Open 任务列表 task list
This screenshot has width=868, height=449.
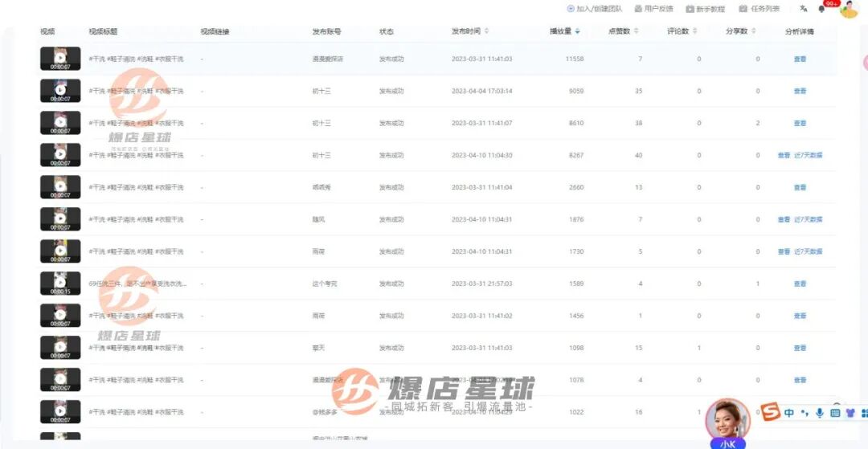[759, 9]
